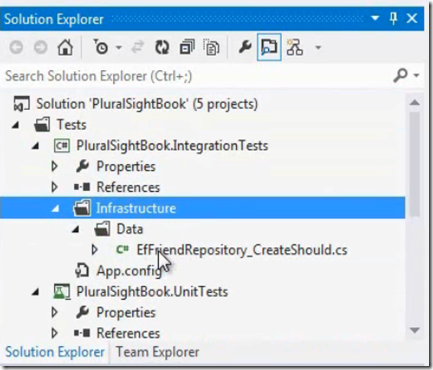The height and width of the screenshot is (370, 433).
Task: Collapse the Infrastructure folder
Action: (55, 209)
